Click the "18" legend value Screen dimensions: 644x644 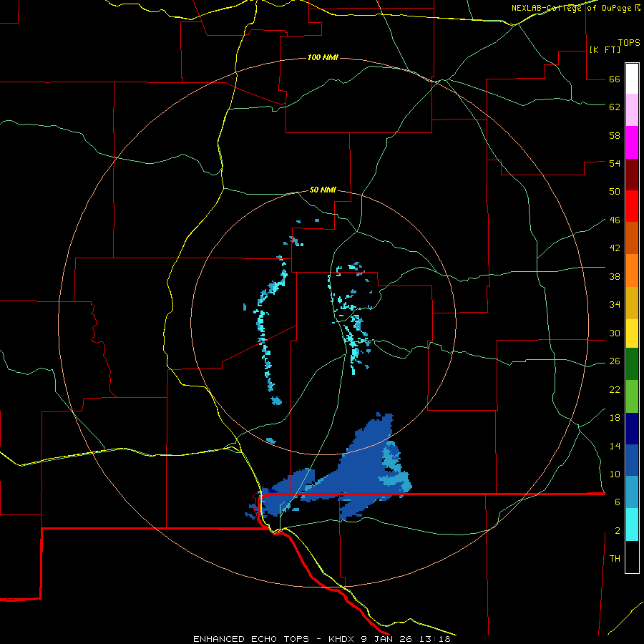tap(615, 418)
